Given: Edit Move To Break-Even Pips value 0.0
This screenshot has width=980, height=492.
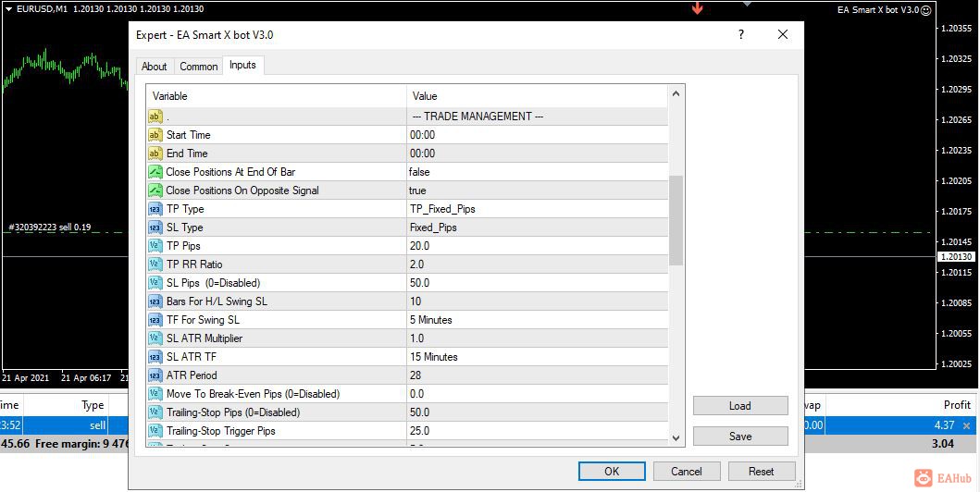Looking at the screenshot, I should [x=538, y=394].
